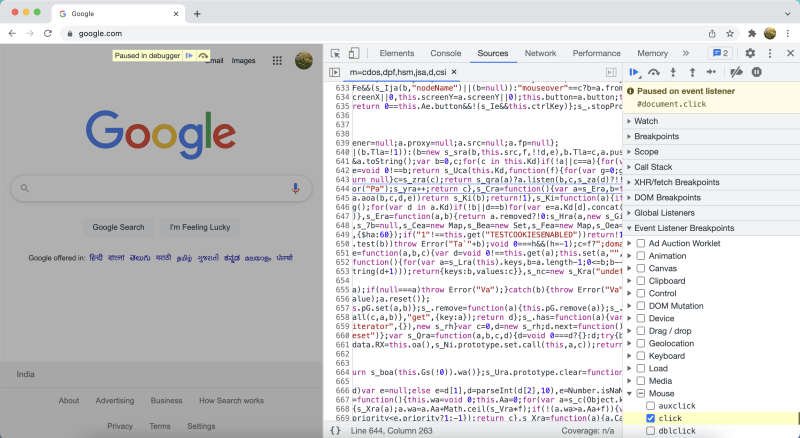Resume from the page overlay button
The height and width of the screenshot is (438, 800).
[x=189, y=56]
